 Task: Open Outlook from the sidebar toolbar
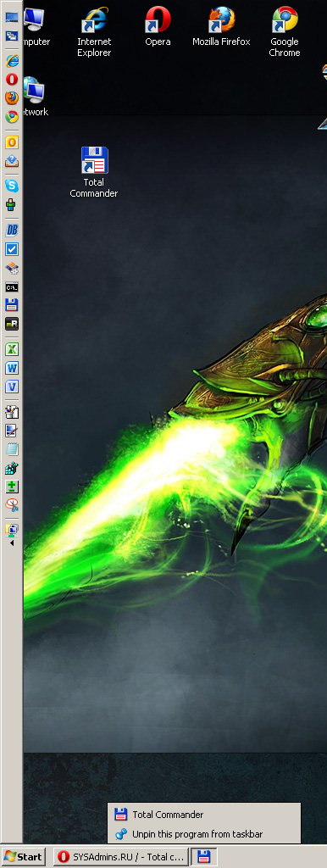(x=12, y=142)
